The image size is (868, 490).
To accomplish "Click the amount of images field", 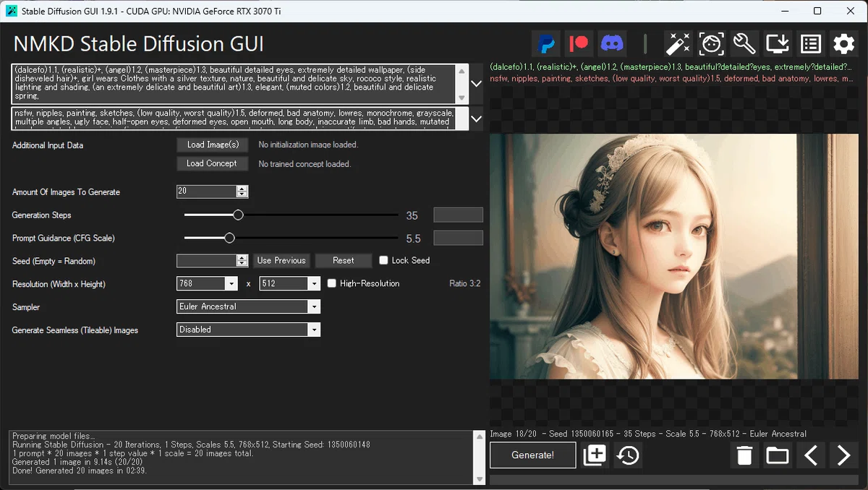I will pos(206,192).
